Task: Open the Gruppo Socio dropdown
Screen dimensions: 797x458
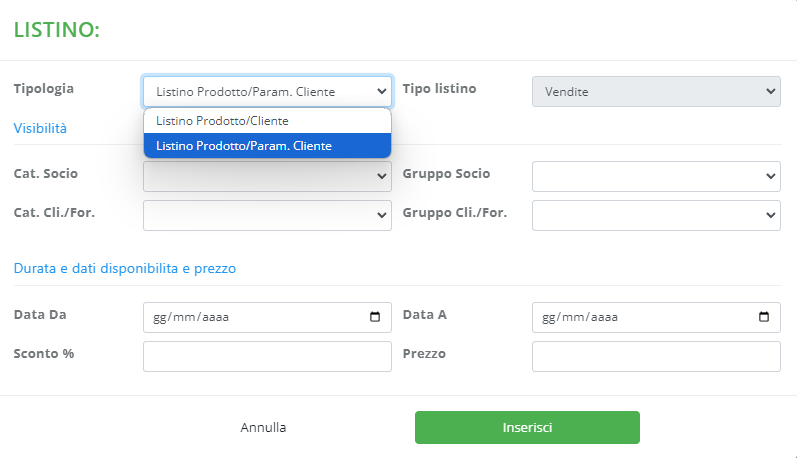Action: pyautogui.click(x=655, y=175)
